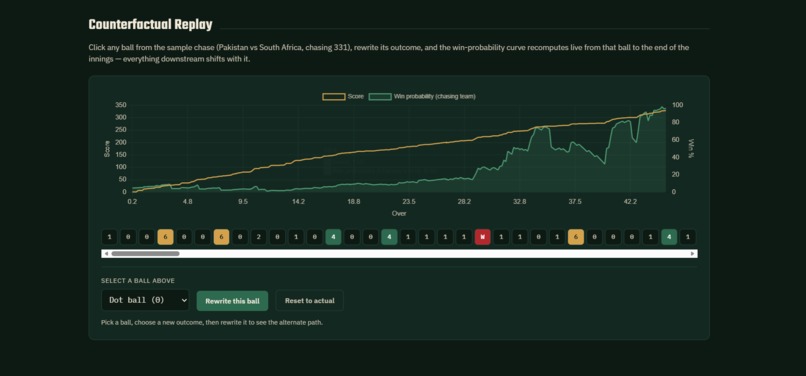Click the ball strip scrollbar left arrow
The image size is (806, 376).
[106, 254]
